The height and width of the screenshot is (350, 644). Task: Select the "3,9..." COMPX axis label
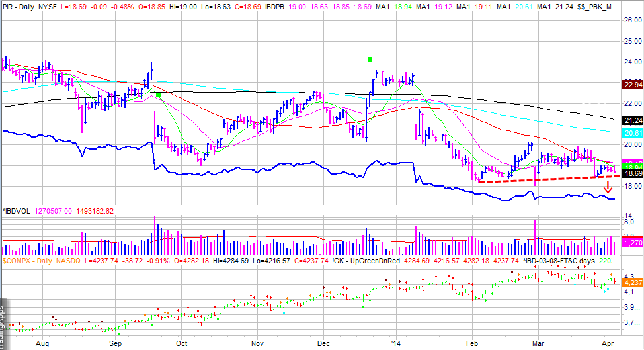(631, 307)
